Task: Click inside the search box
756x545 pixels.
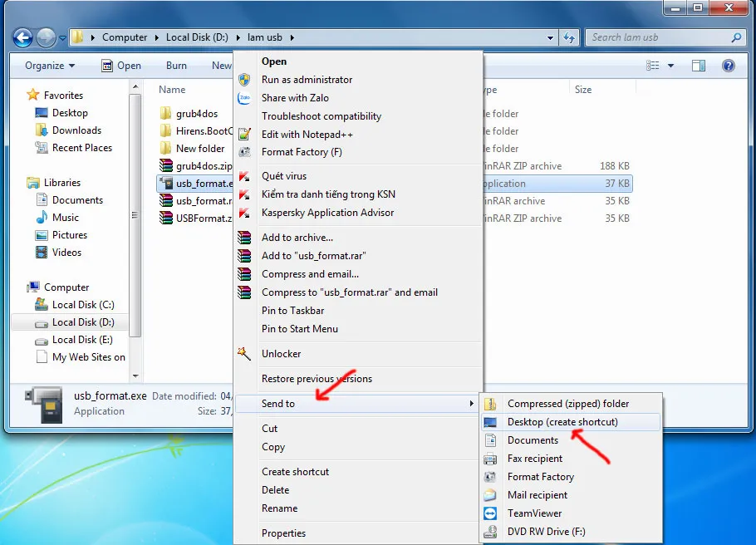Action: pyautogui.click(x=656, y=37)
